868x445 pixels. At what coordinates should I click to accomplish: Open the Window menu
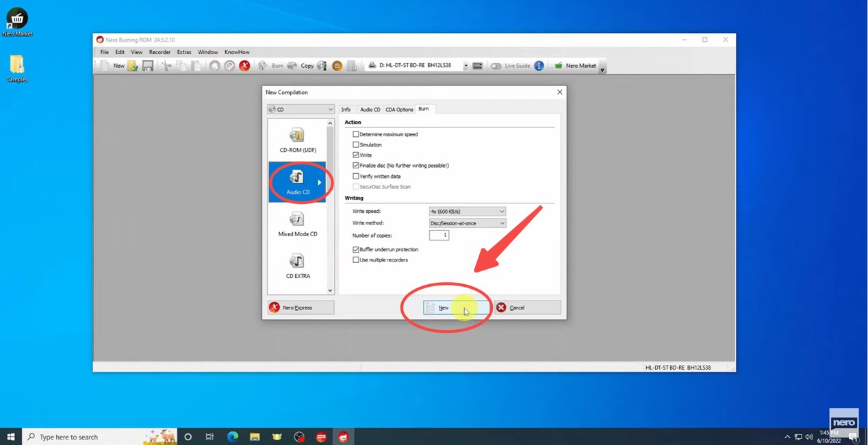[208, 52]
